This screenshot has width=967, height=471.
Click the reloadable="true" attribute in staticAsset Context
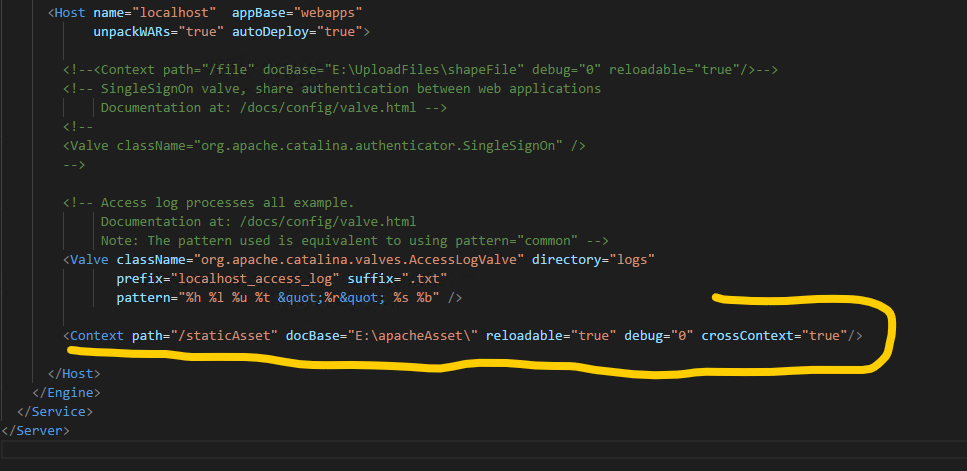point(551,335)
